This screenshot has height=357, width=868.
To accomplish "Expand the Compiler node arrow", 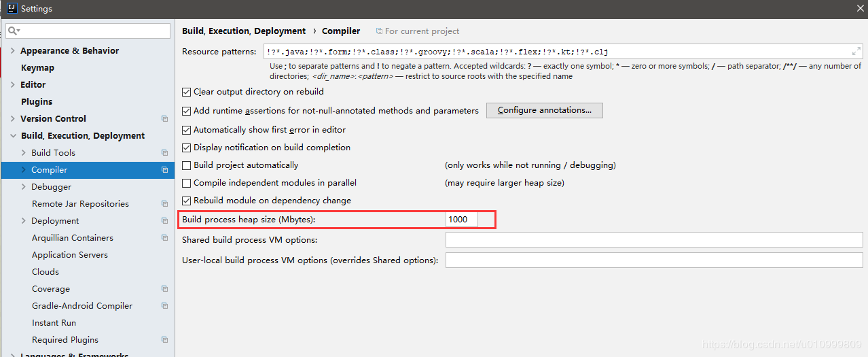I will (24, 170).
